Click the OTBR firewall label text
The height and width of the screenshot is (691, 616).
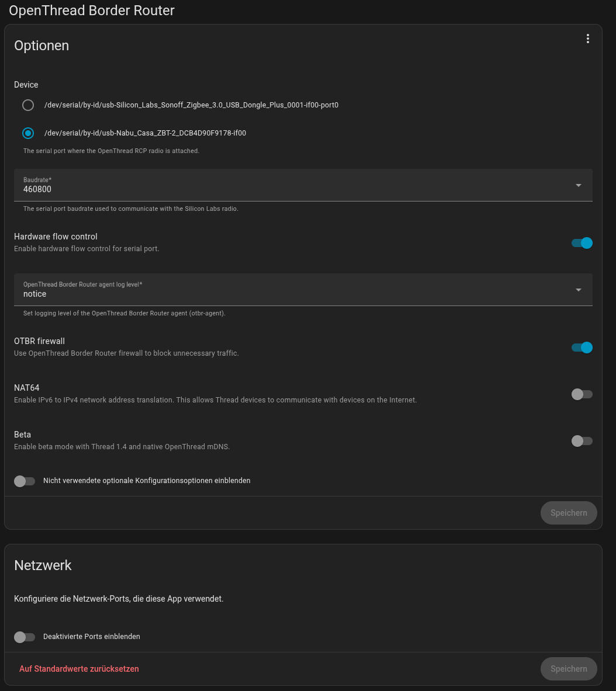pos(39,341)
